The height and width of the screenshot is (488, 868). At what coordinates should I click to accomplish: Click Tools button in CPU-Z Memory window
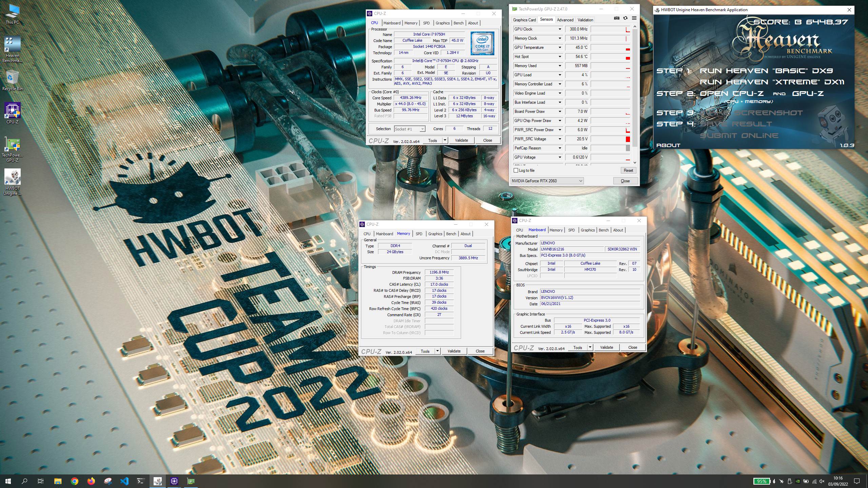click(425, 351)
